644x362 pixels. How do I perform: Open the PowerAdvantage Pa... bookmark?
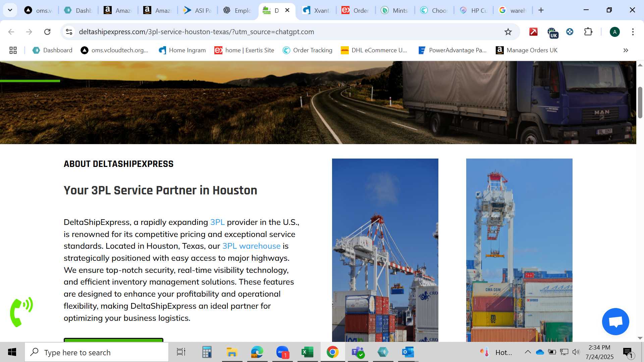[452, 50]
